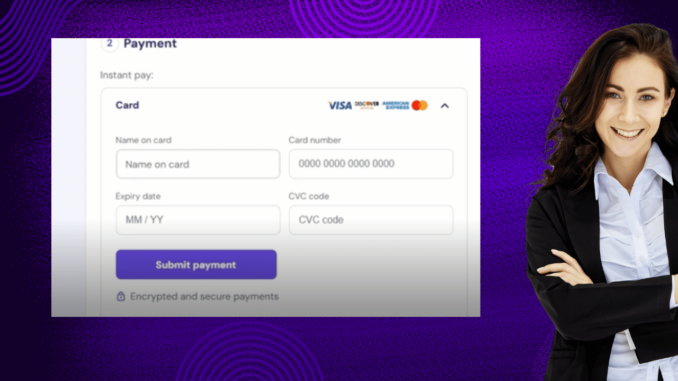Click the smiling woman's photo
This screenshot has width=678, height=381.
tap(605, 203)
